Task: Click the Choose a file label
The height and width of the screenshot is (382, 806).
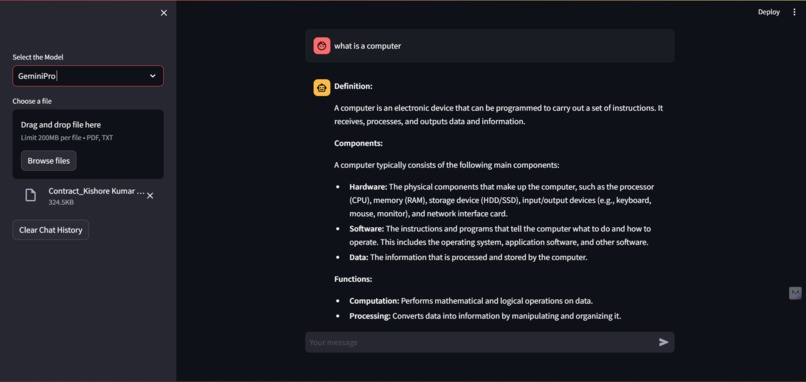Action: (x=32, y=101)
